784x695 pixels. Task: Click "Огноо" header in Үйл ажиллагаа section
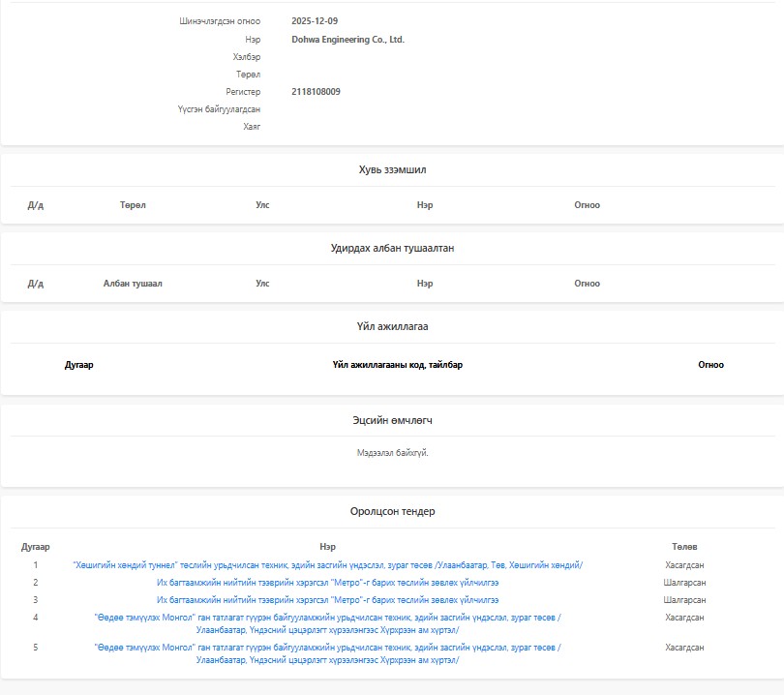711,365
